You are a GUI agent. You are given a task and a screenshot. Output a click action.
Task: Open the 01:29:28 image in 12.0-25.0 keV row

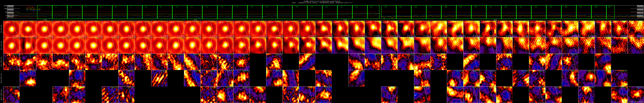11,62
